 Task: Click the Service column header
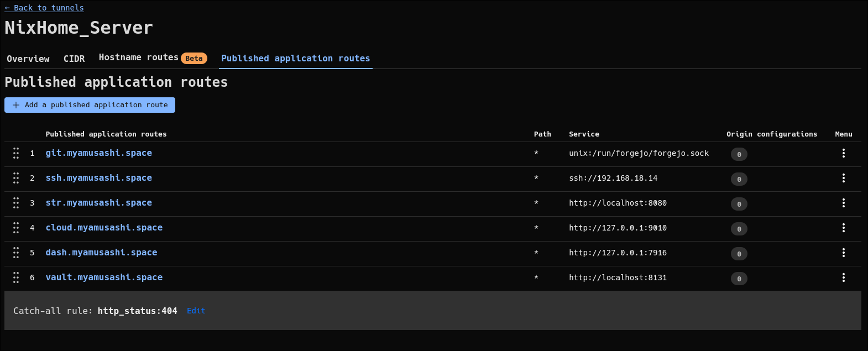(x=584, y=134)
